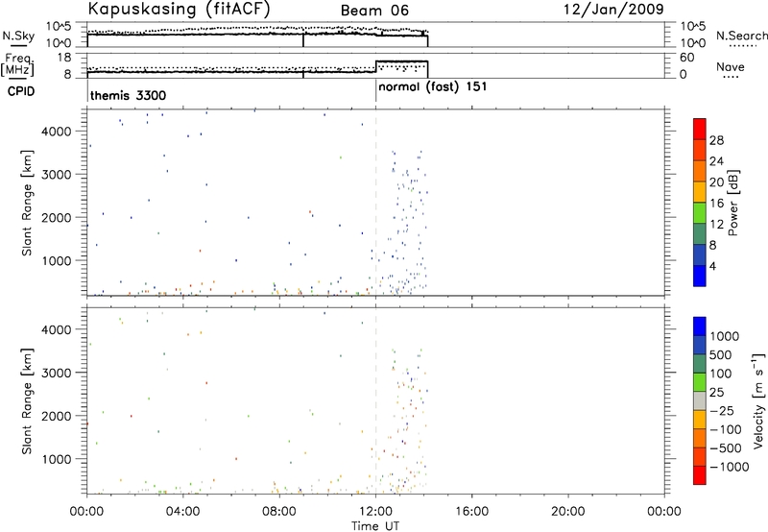This screenshot has width=768, height=532.
Task: Click the Power [dB] colorbar title
Action: coord(732,203)
